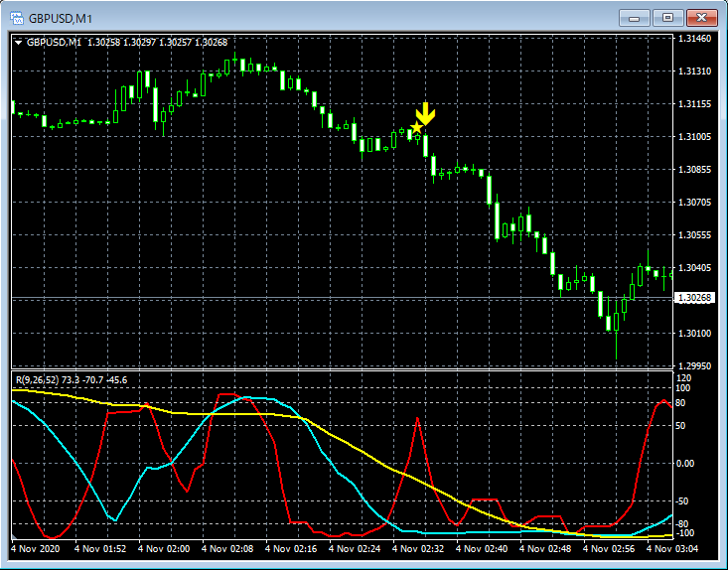Maximize the GBPUSD,M1 chart window

[667, 18]
